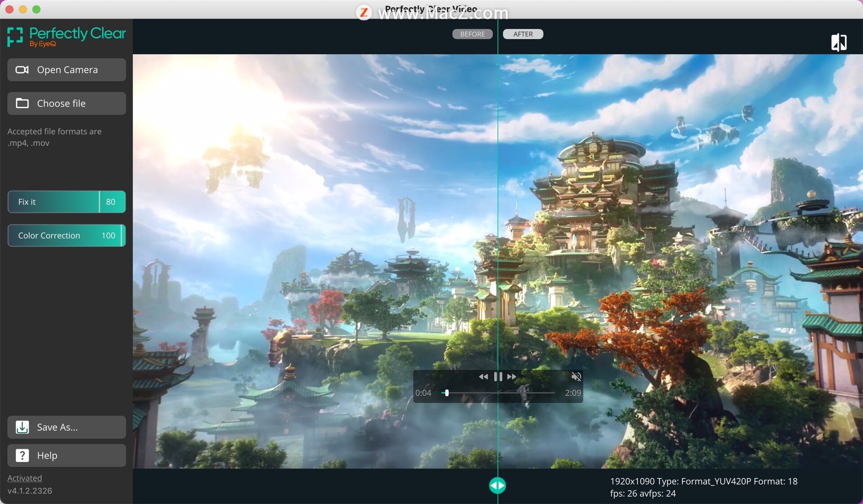Screen dimensions: 863x504
Task: Click the total duration 2:09
Action: (573, 393)
